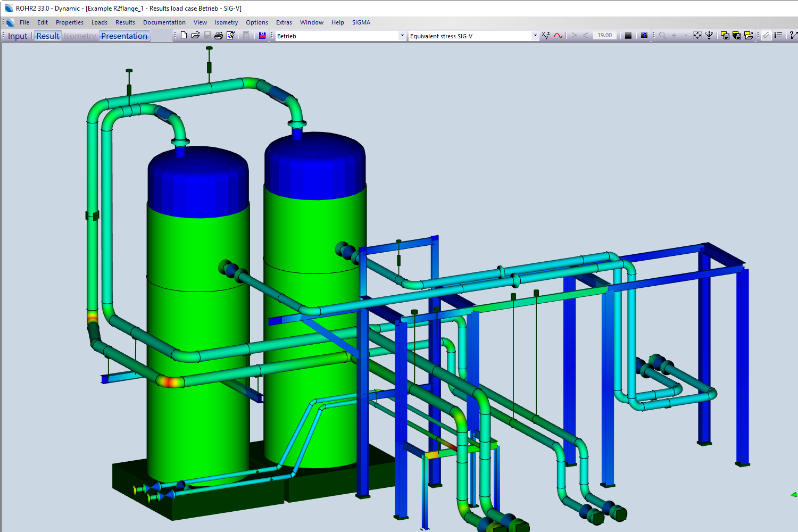Expand the Equivalent stress SIG-V dropdown

[535, 36]
